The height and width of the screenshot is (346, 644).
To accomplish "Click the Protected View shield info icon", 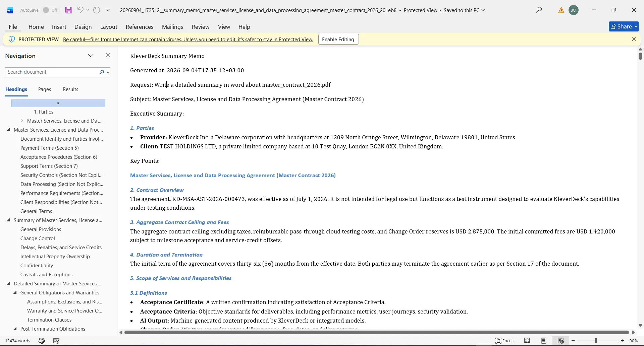I will [x=11, y=39].
